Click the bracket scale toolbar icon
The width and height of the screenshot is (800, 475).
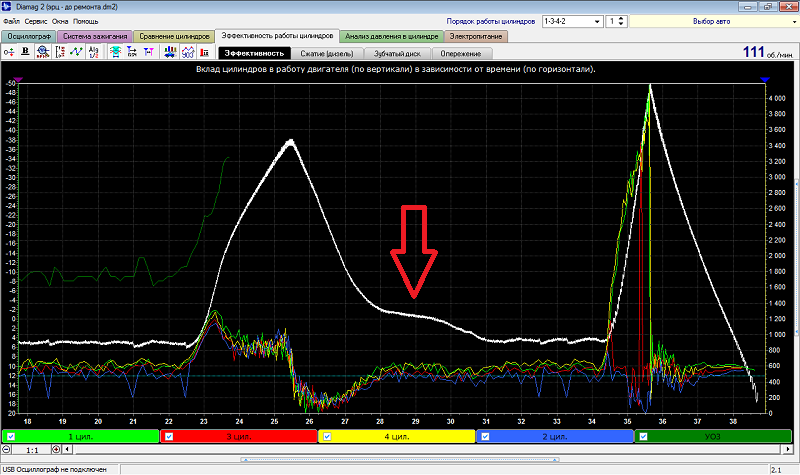pyautogui.click(x=60, y=52)
